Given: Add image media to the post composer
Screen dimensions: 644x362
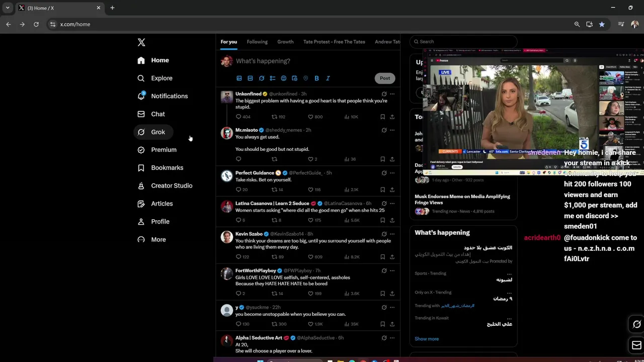Looking at the screenshot, I should (239, 78).
